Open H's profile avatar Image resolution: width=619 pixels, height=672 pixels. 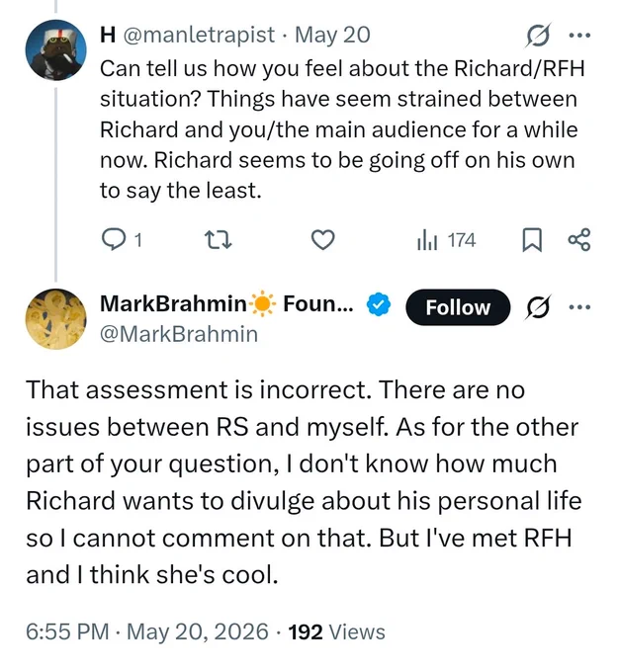(x=55, y=50)
